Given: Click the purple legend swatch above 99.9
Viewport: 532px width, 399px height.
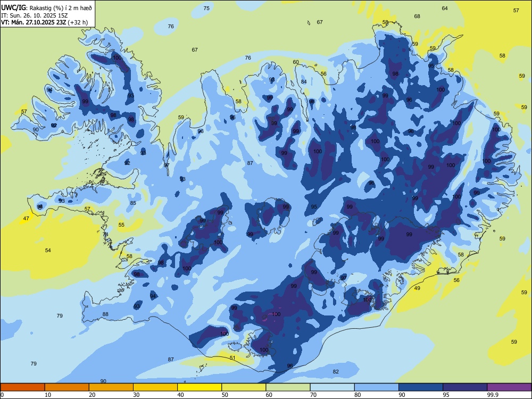Looking at the screenshot, I should click(x=510, y=387).
